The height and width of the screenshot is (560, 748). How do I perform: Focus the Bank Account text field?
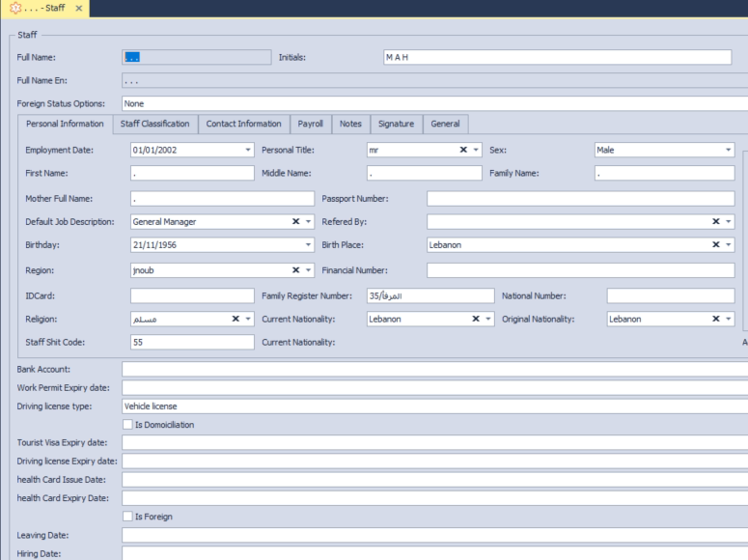tap(434, 368)
